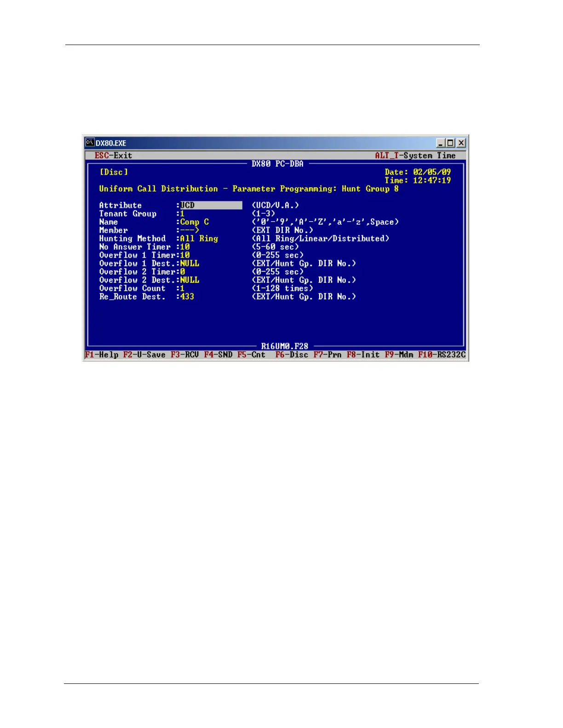Click the Re_Route Dest. label

pos(132,296)
